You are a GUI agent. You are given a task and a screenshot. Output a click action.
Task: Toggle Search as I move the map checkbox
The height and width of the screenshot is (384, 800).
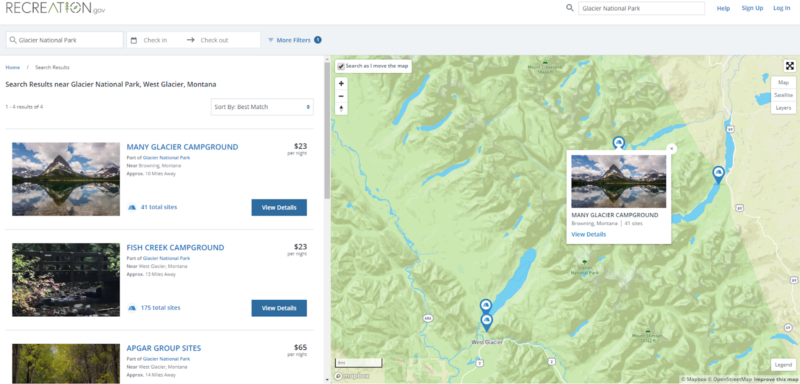point(341,66)
